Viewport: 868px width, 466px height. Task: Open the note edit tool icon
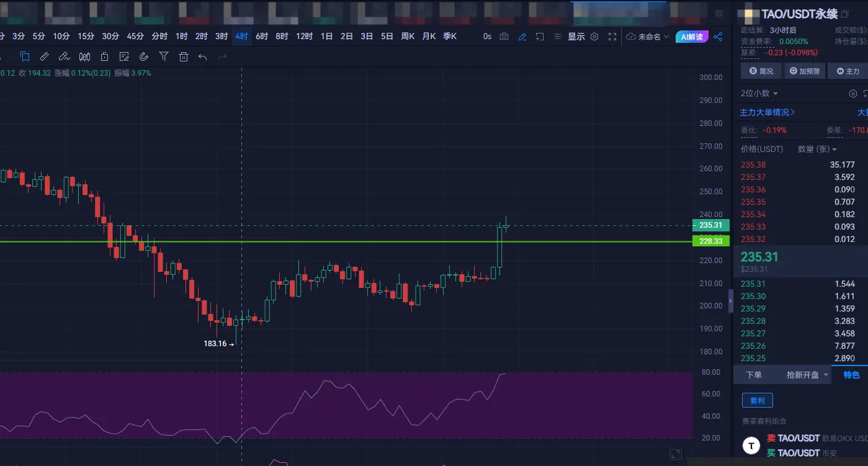[x=124, y=56]
